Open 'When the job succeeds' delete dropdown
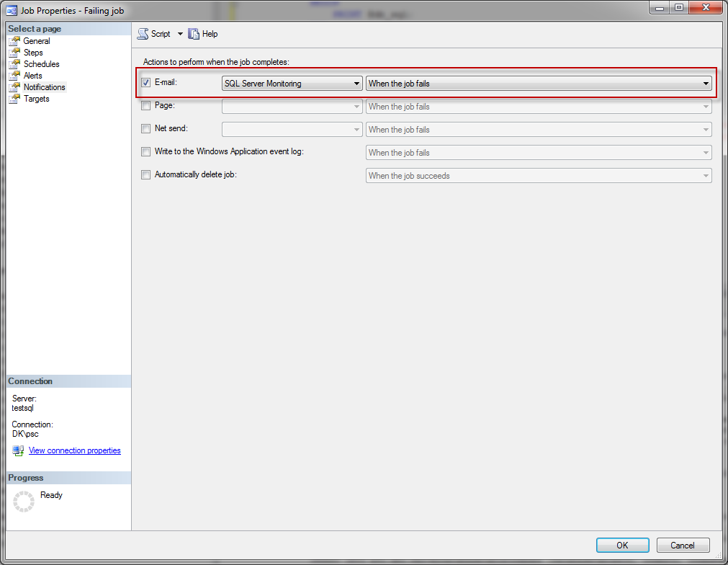 (539, 176)
